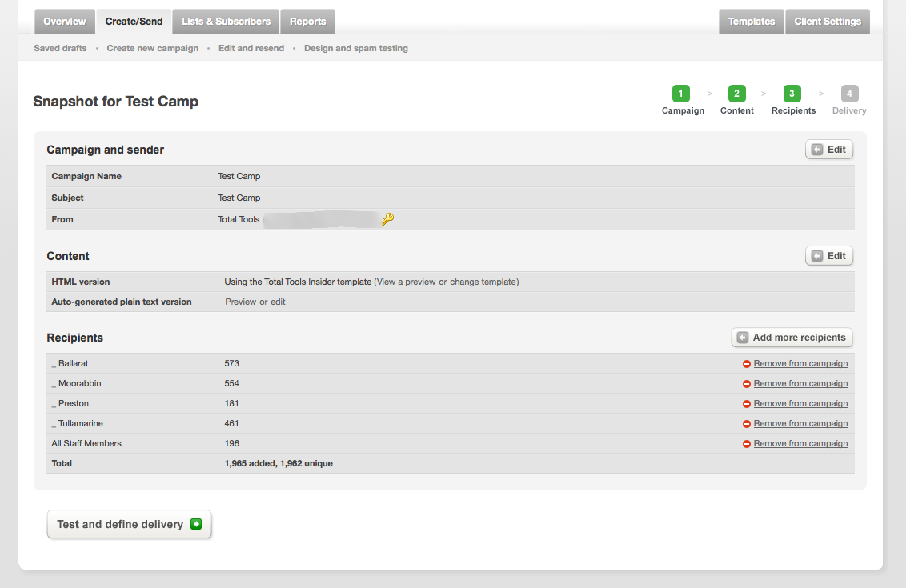Image resolution: width=906 pixels, height=588 pixels.
Task: Click the green arrow icon on Test and define delivery
Action: pos(197,524)
